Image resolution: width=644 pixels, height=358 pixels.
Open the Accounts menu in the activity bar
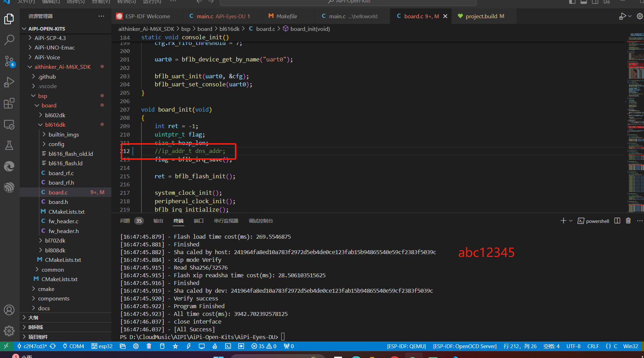pos(9,310)
